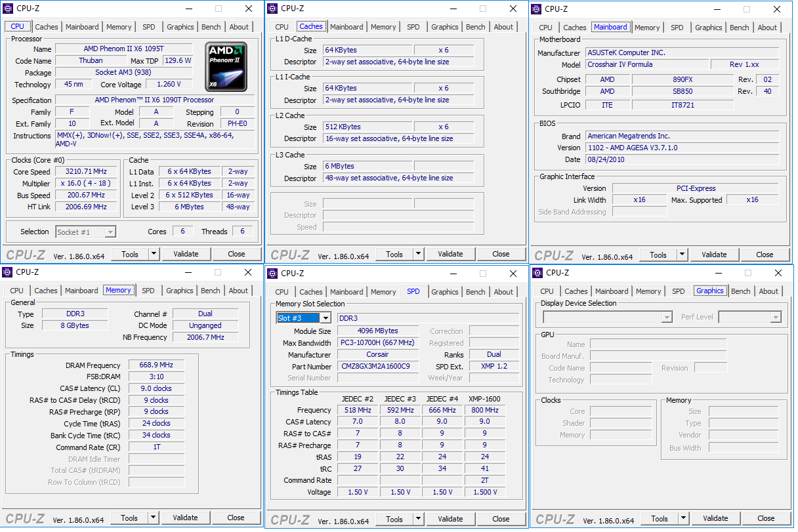Click the Core Voltage value 1.260 V
Viewport: 798px width, 532px height.
(169, 85)
